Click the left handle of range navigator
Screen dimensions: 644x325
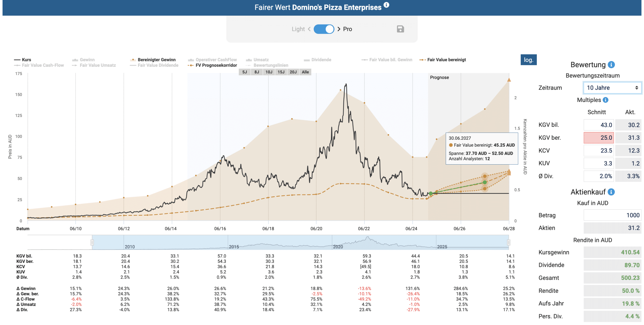(x=92, y=242)
